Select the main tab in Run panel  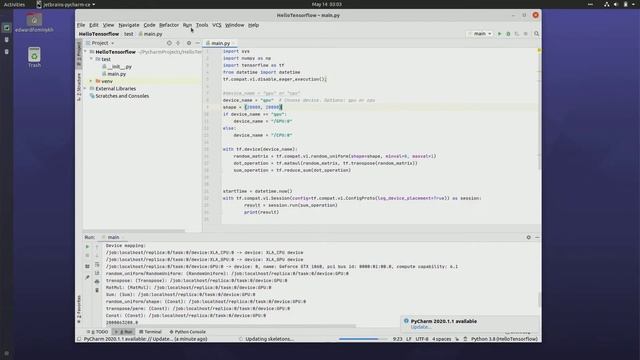113,237
